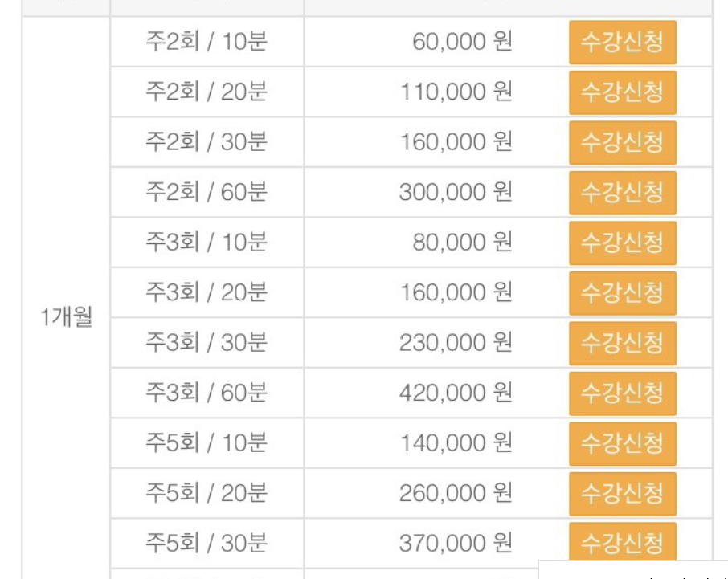The image size is (728, 579).
Task: Select the 주2회 / 10분 course label
Action: coord(207,42)
